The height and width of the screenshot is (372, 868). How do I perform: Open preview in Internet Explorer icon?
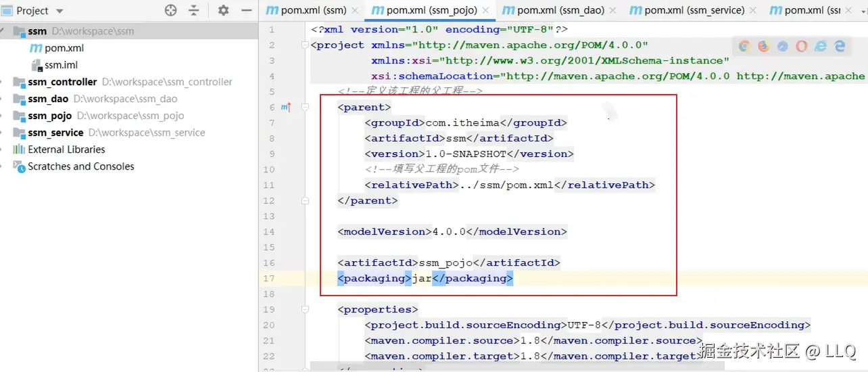[x=821, y=46]
